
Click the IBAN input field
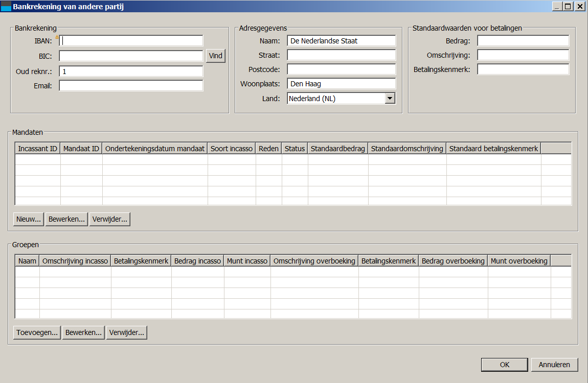131,41
